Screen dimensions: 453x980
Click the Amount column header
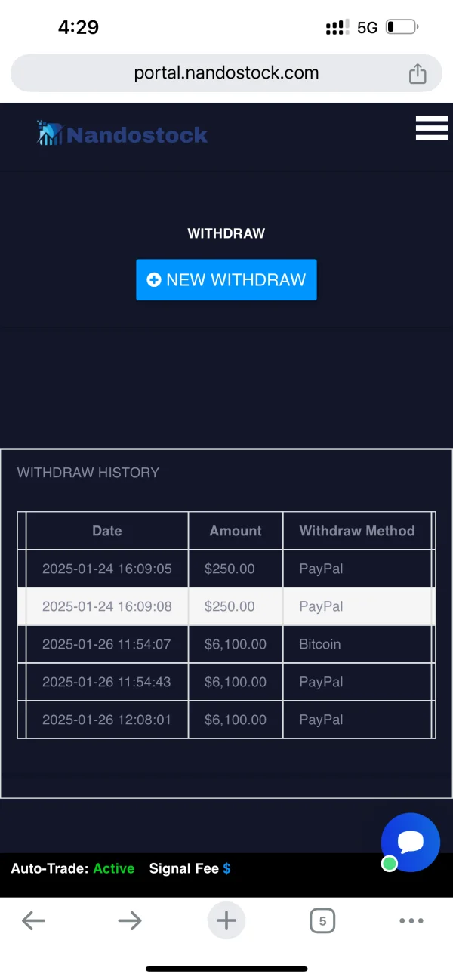pyautogui.click(x=236, y=531)
